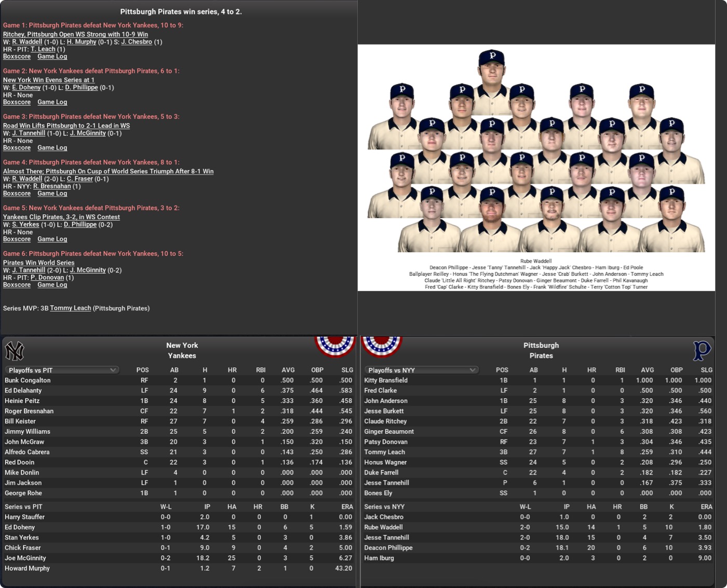
Task: Open the Game 4 Game Log link
Action: [x=52, y=194]
